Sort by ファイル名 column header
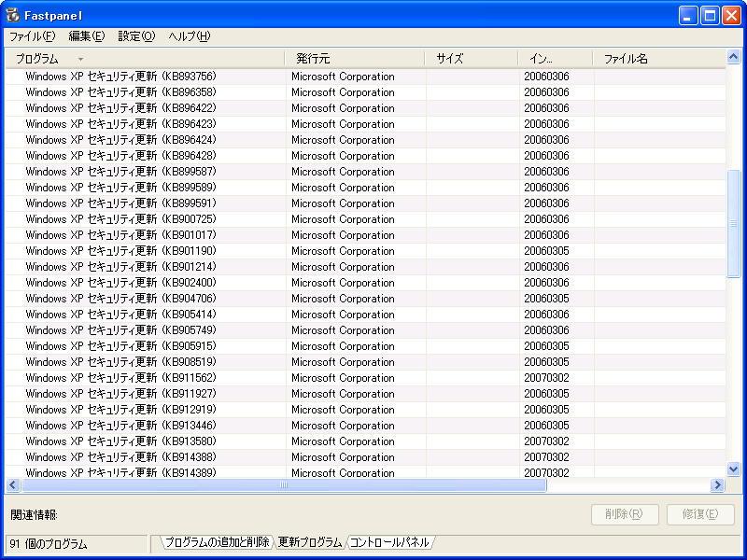The height and width of the screenshot is (560, 747). (659, 59)
